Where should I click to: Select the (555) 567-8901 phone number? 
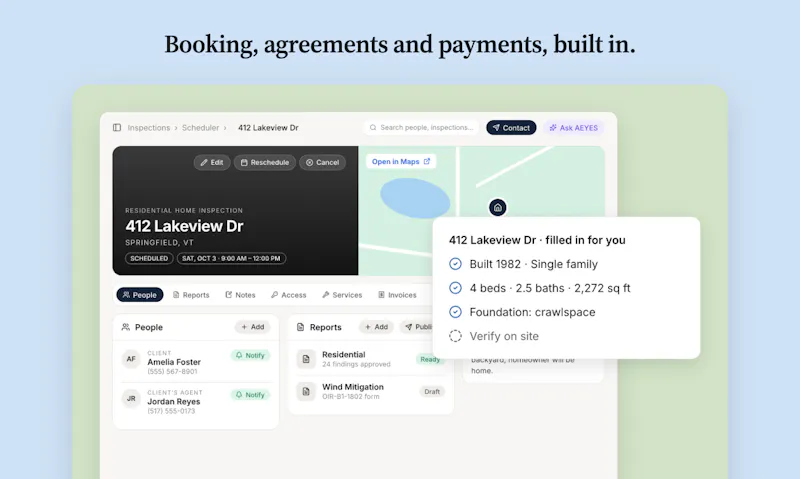click(x=172, y=372)
